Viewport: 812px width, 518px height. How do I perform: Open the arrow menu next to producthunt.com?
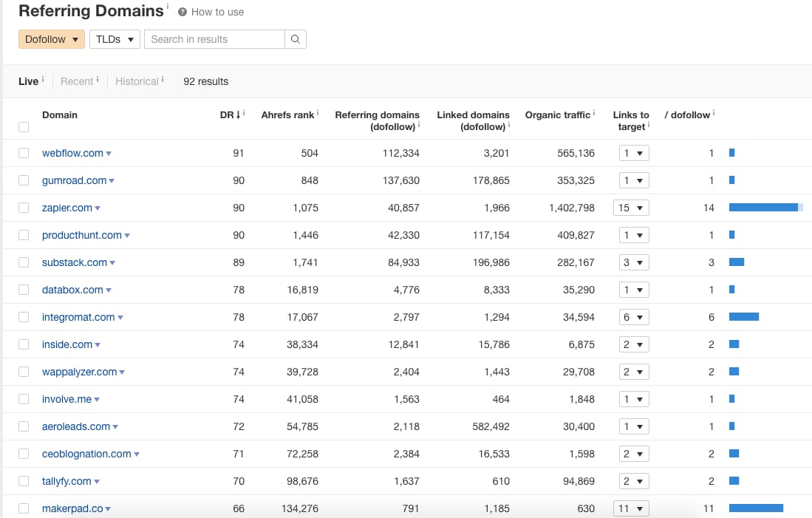[x=127, y=236]
